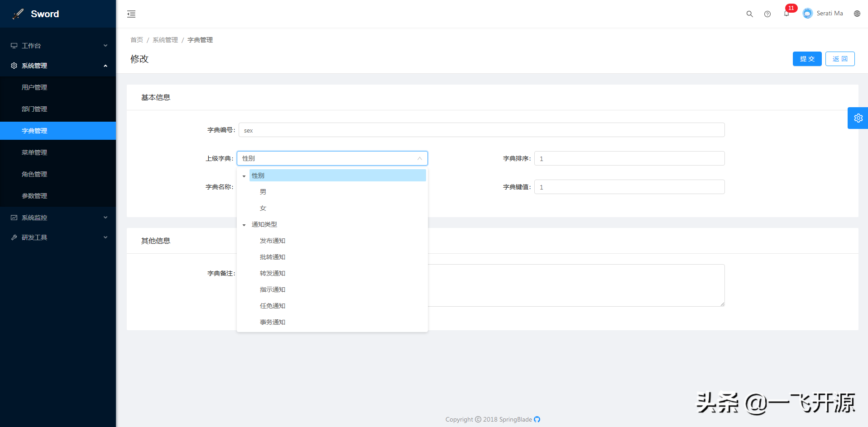Click the 工作台 monitor icon
Viewport: 868px width, 427px height.
click(x=14, y=46)
